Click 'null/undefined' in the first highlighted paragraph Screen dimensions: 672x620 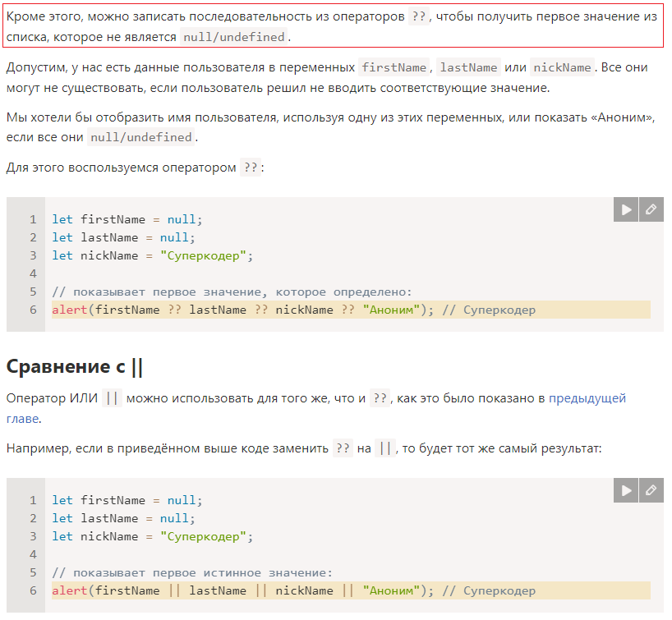point(234,37)
